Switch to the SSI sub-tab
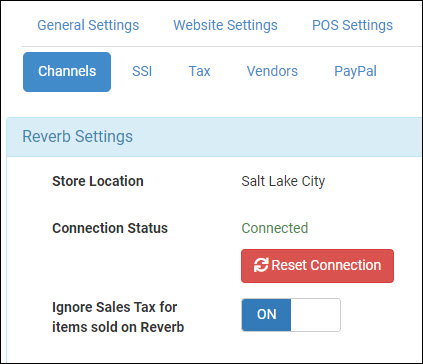Viewport: 423px width, 364px height. [142, 71]
